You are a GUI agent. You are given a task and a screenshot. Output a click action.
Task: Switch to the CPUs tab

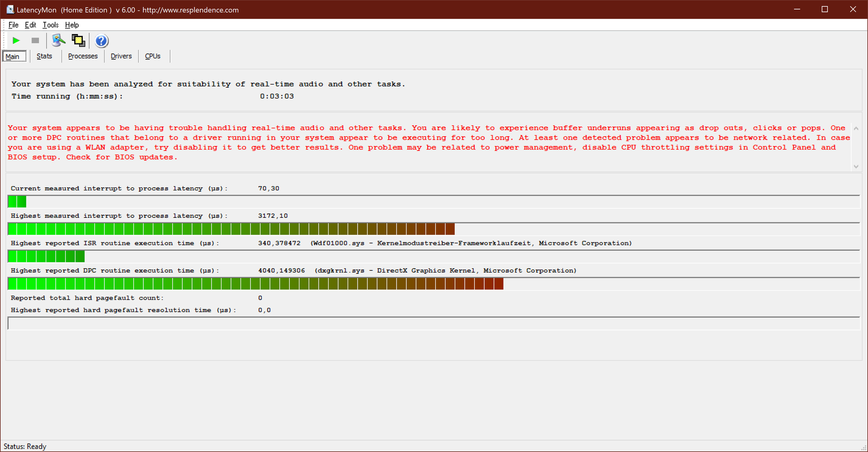(153, 56)
